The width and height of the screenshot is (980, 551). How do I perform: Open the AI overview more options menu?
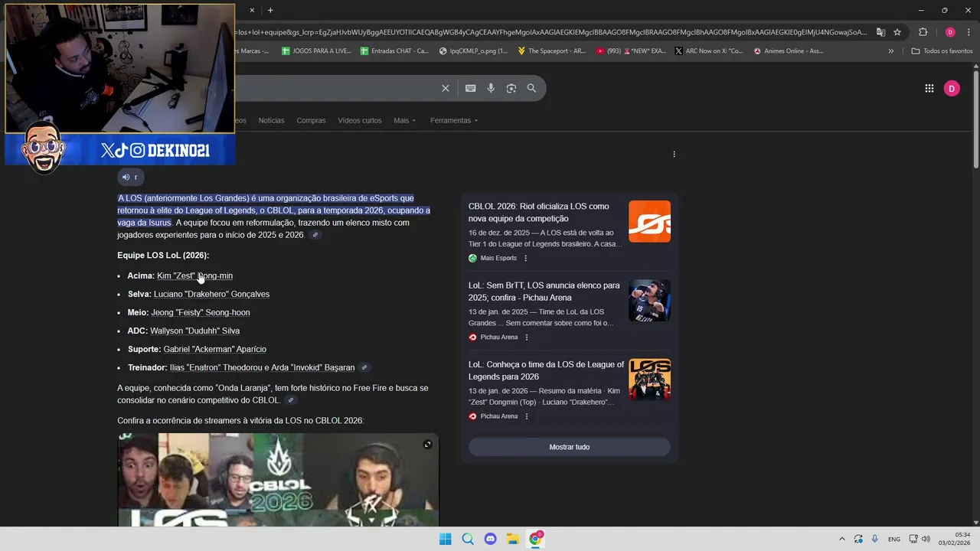pos(674,154)
